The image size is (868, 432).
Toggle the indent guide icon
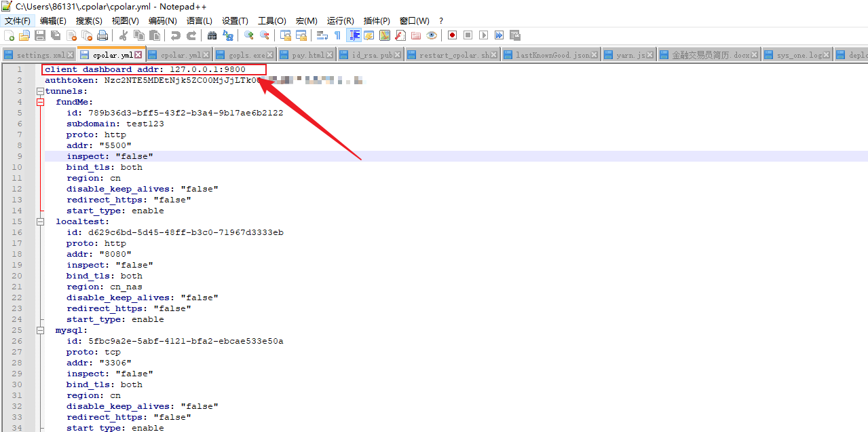tap(354, 35)
